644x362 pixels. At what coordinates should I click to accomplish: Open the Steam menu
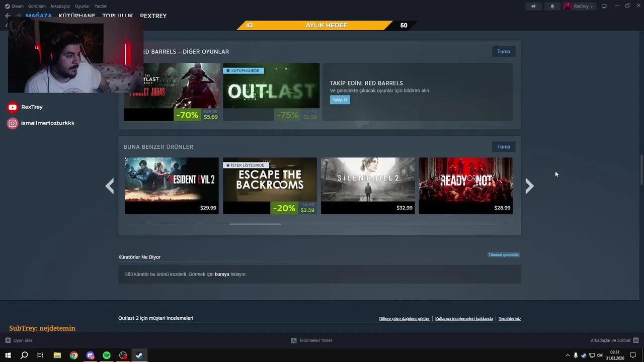[x=14, y=7]
